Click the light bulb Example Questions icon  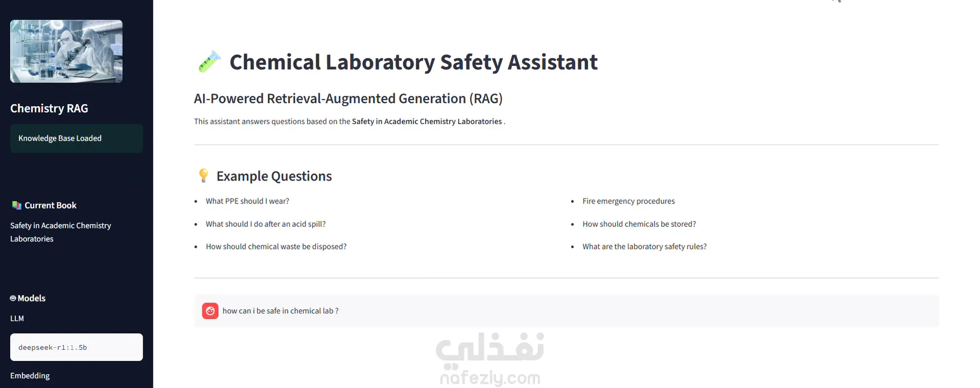tap(203, 175)
